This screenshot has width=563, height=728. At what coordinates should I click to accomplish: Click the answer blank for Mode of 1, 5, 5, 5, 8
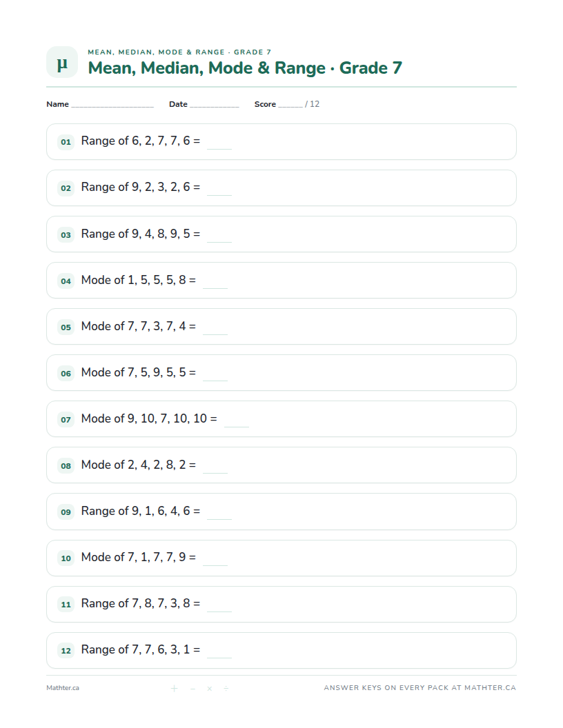(x=215, y=281)
